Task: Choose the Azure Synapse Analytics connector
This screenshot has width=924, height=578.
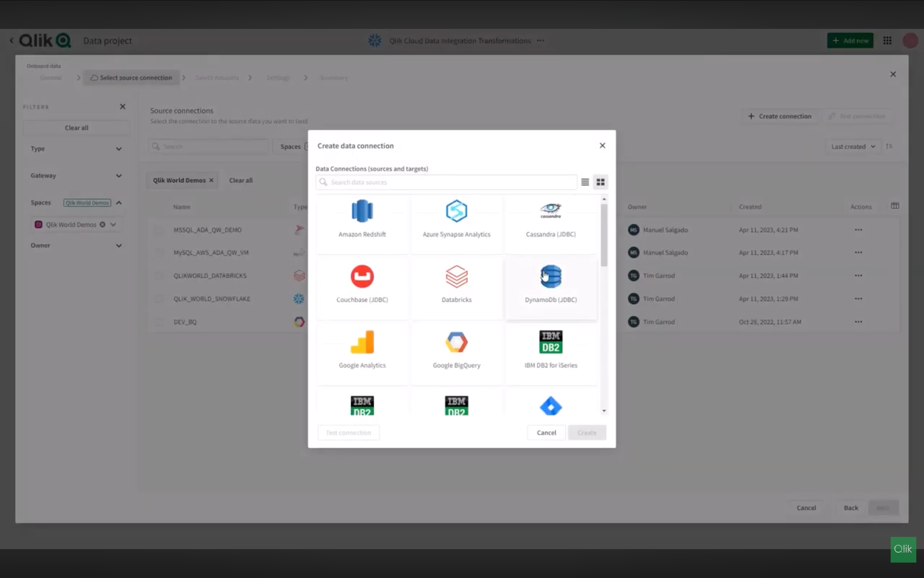Action: tap(456, 211)
